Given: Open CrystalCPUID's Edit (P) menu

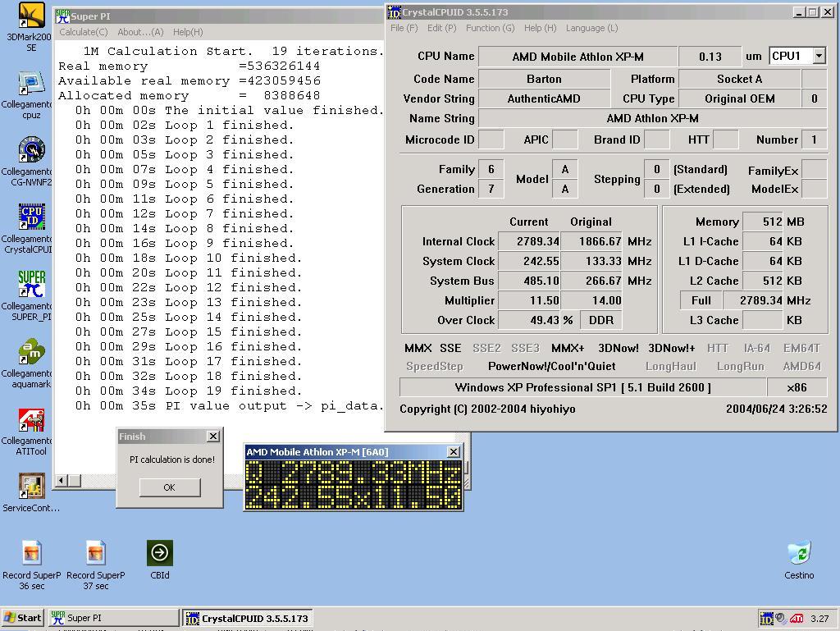Looking at the screenshot, I should click(441, 28).
